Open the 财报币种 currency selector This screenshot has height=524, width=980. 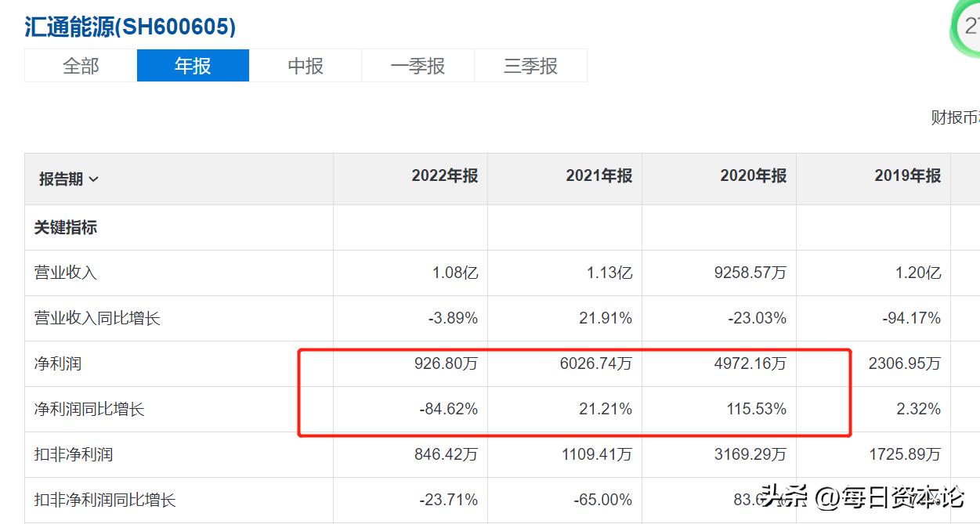click(x=954, y=116)
